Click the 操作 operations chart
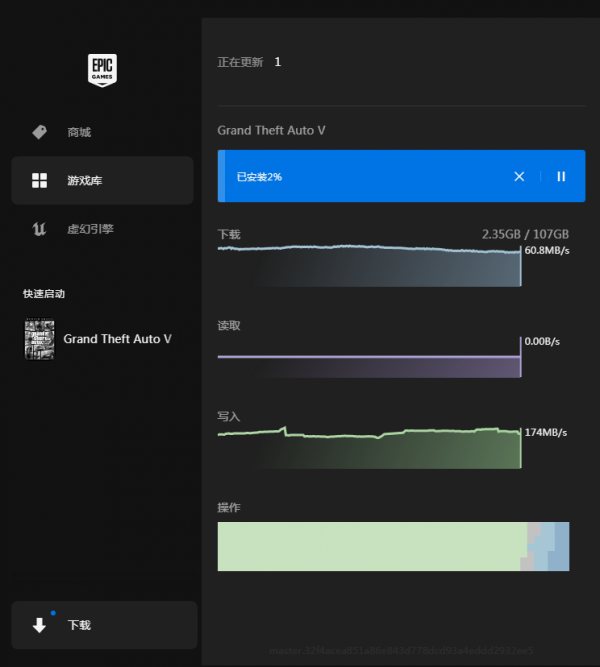This screenshot has width=600, height=667. click(393, 546)
